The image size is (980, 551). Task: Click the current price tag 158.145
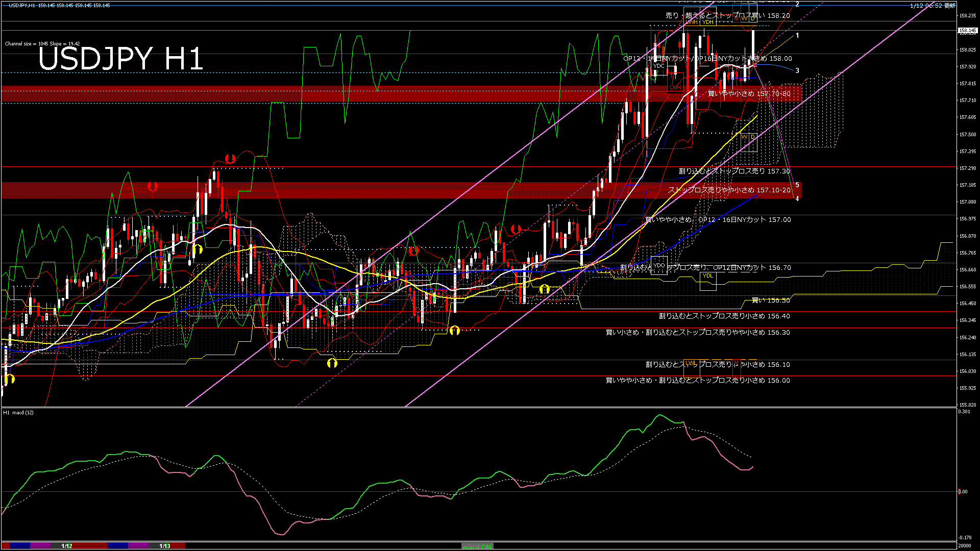(x=967, y=31)
